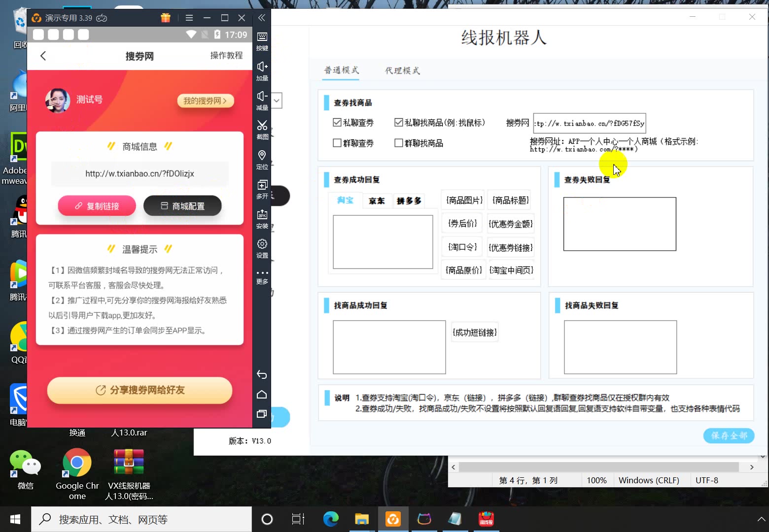The width and height of the screenshot is (769, 532).
Task: Insert the {商品原价} variable
Action: (463, 270)
